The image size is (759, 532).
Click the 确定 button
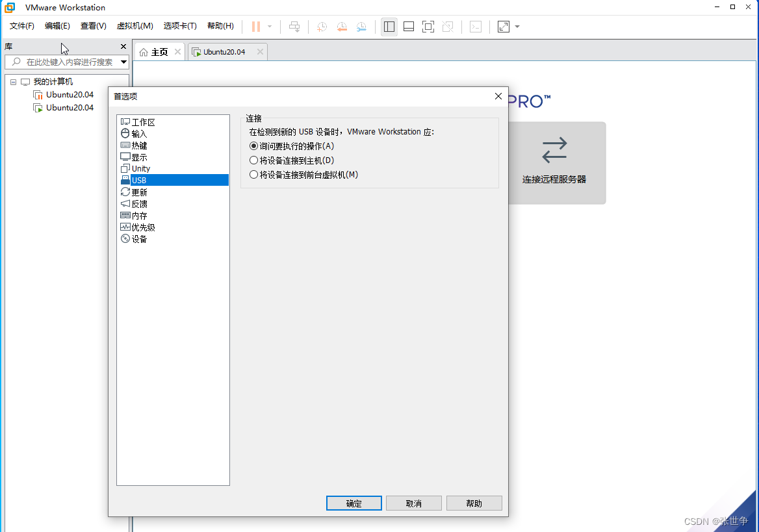click(354, 503)
